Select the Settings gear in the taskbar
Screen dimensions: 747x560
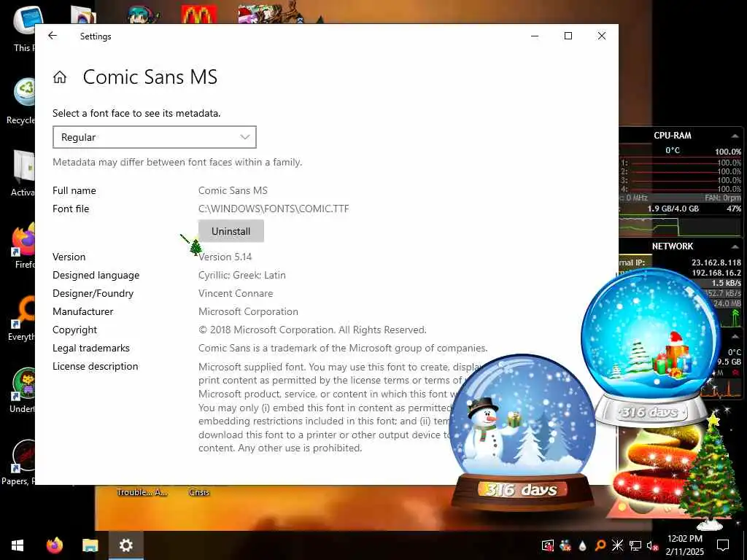coord(125,545)
